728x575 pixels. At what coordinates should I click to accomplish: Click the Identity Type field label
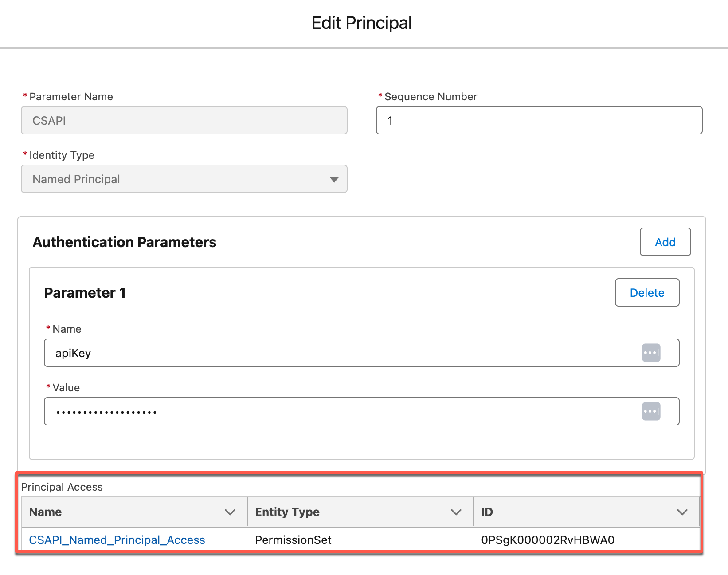point(62,155)
